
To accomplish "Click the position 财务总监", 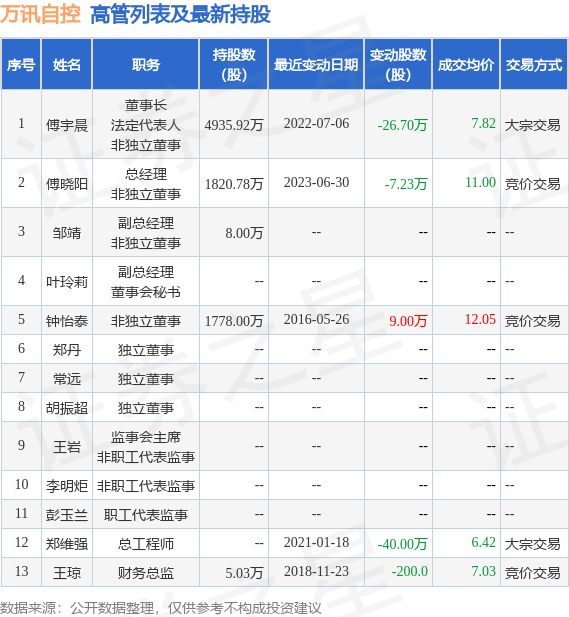I will [x=146, y=573].
